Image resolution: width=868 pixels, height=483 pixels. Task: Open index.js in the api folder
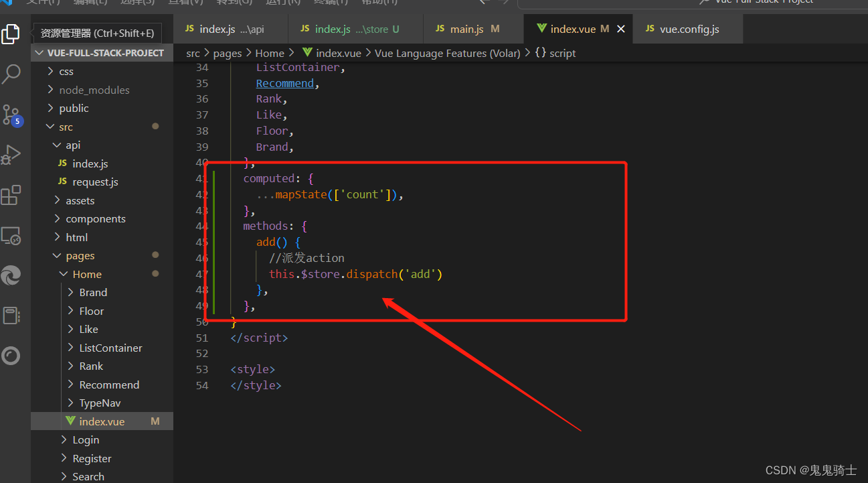102,163
